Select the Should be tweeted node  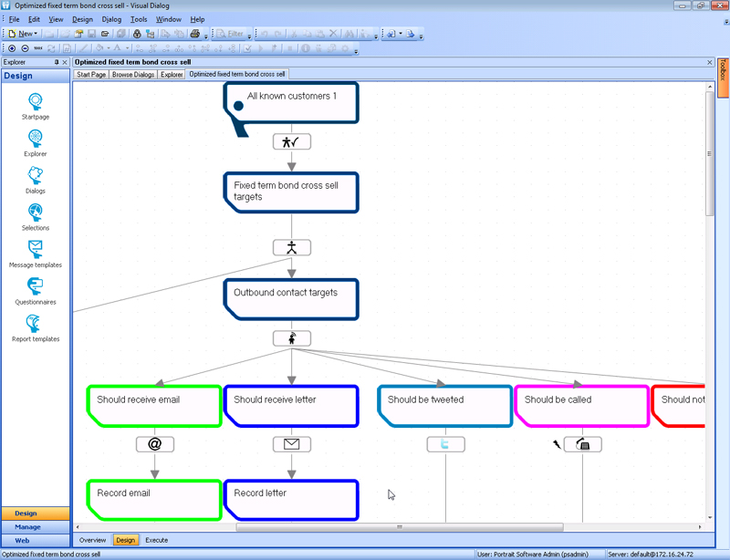[x=445, y=406]
